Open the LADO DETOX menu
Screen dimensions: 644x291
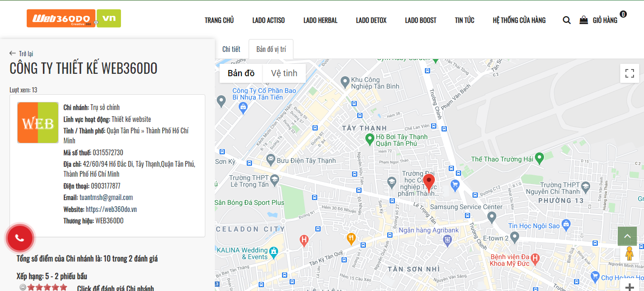pos(371,20)
